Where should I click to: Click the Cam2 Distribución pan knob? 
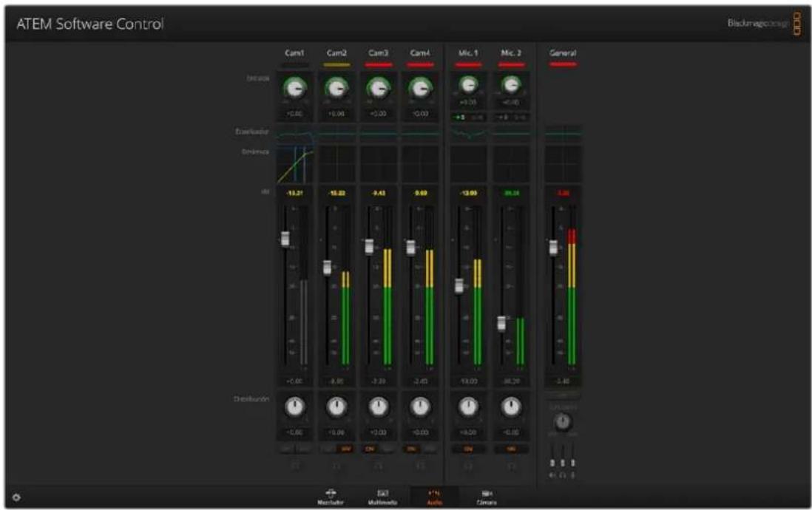[x=336, y=407]
